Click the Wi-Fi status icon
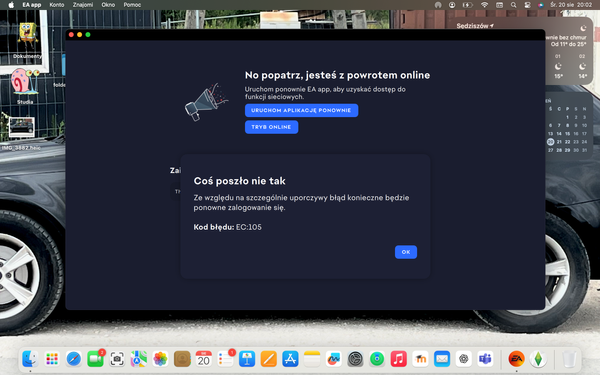 point(484,5)
